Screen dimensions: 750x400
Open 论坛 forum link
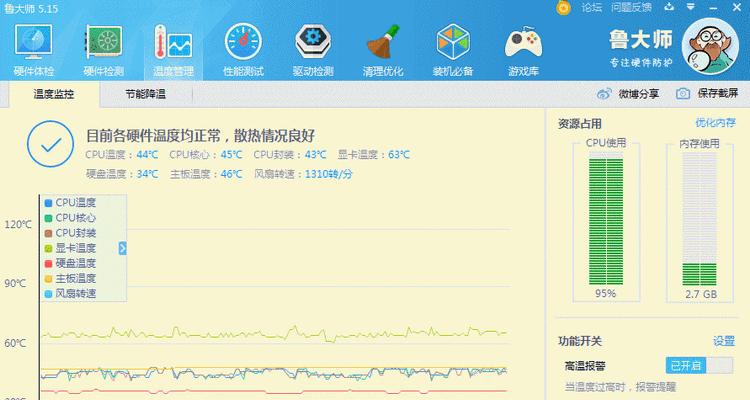(592, 7)
